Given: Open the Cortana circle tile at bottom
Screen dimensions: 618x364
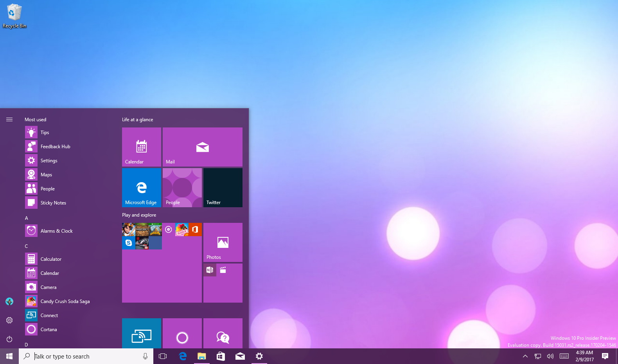Looking at the screenshot, I should point(182,334).
